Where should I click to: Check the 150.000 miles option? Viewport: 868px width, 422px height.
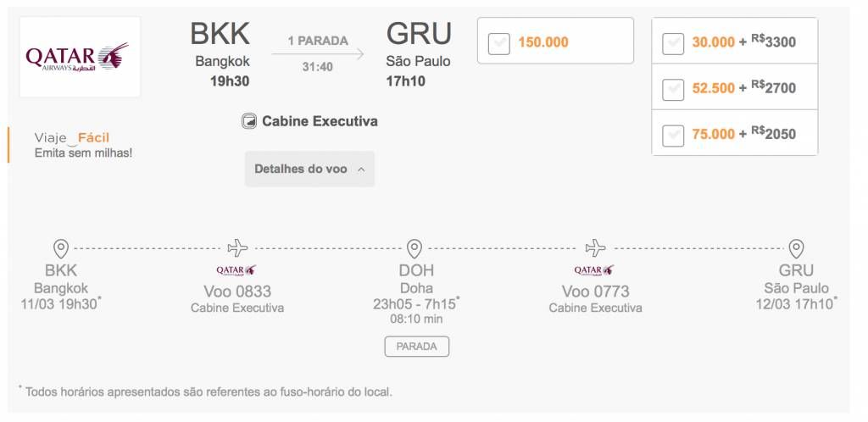(x=498, y=43)
